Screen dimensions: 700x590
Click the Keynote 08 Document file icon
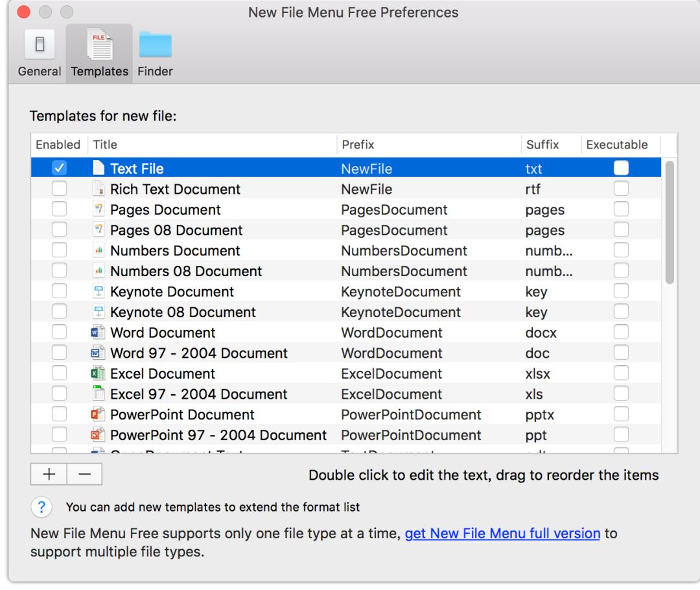[99, 312]
